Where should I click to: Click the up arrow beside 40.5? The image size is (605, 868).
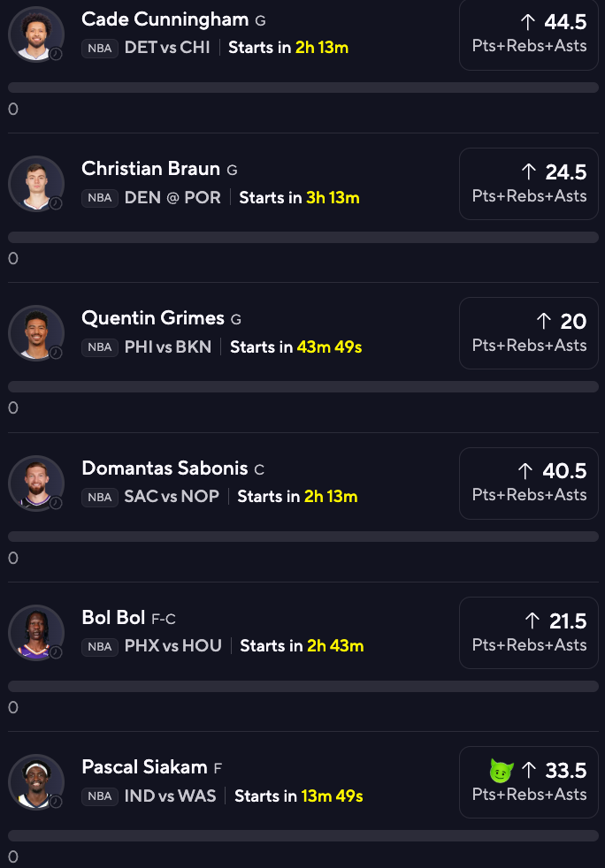click(525, 471)
